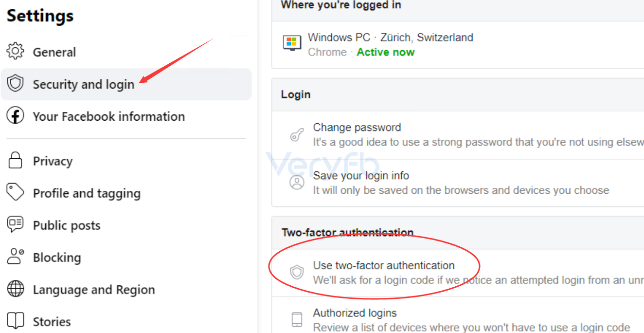
Task: Click the Profile and tagging tag icon
Action: [x=16, y=192]
